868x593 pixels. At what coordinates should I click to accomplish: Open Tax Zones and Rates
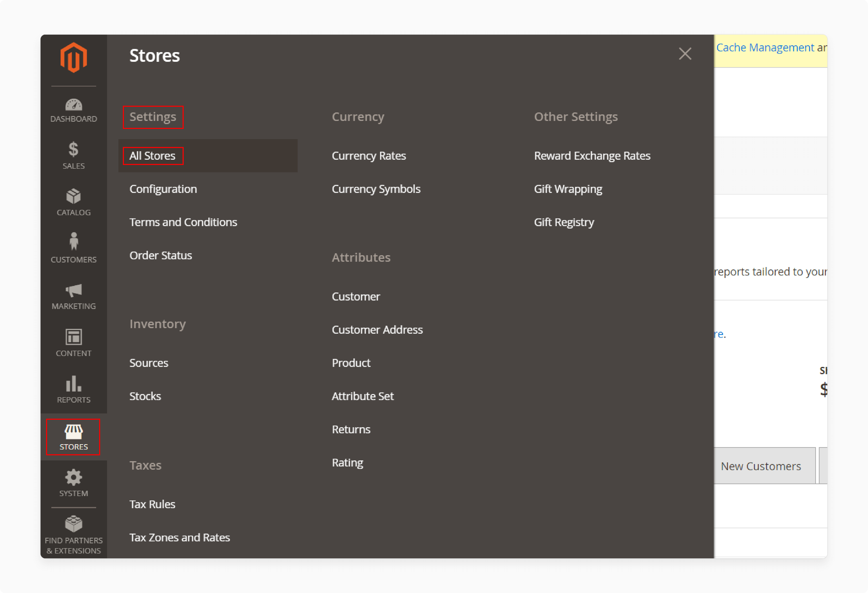point(180,538)
